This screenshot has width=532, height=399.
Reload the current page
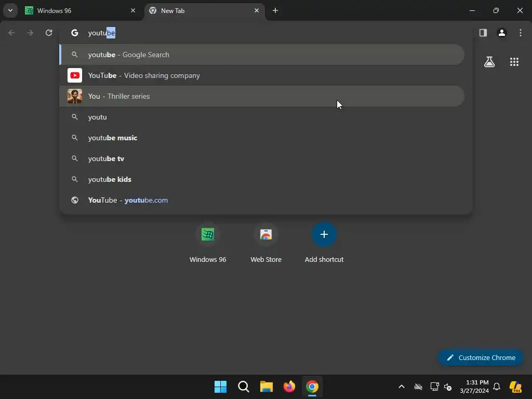[x=49, y=33]
